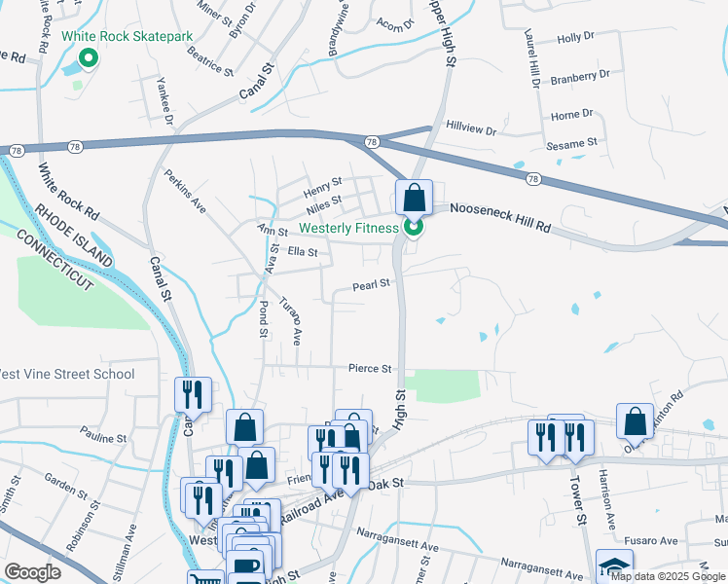Click the coffee cup cafe marker
Screen dimensions: 728x584
(x=245, y=566)
